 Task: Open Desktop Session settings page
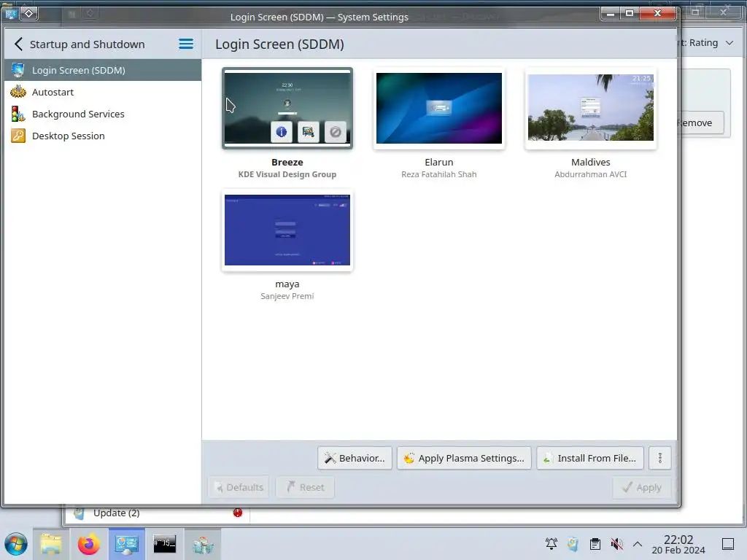coord(102,136)
